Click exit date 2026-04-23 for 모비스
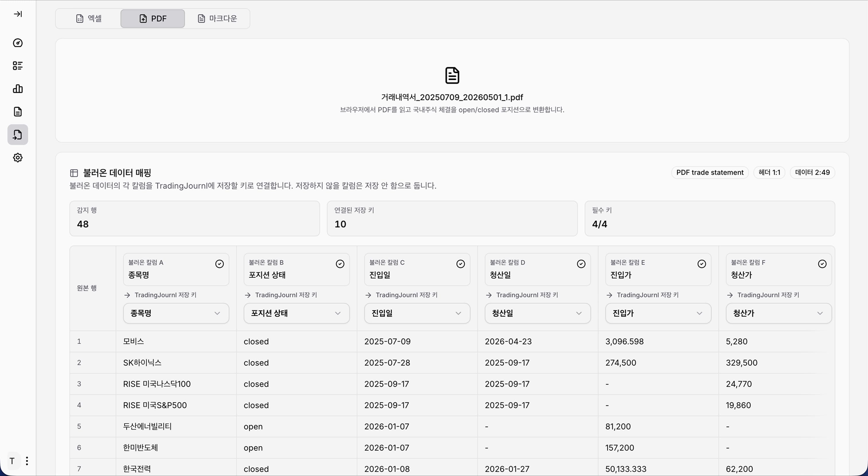Screen dimensions: 868x476 pyautogui.click(x=508, y=341)
